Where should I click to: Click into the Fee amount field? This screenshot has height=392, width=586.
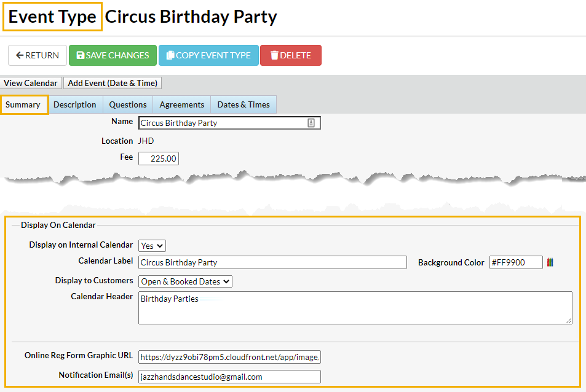coord(159,159)
